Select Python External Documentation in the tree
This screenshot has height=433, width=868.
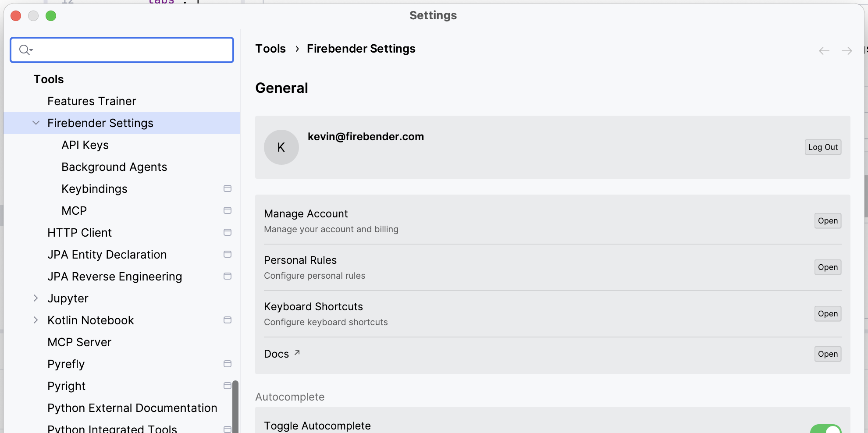click(132, 408)
